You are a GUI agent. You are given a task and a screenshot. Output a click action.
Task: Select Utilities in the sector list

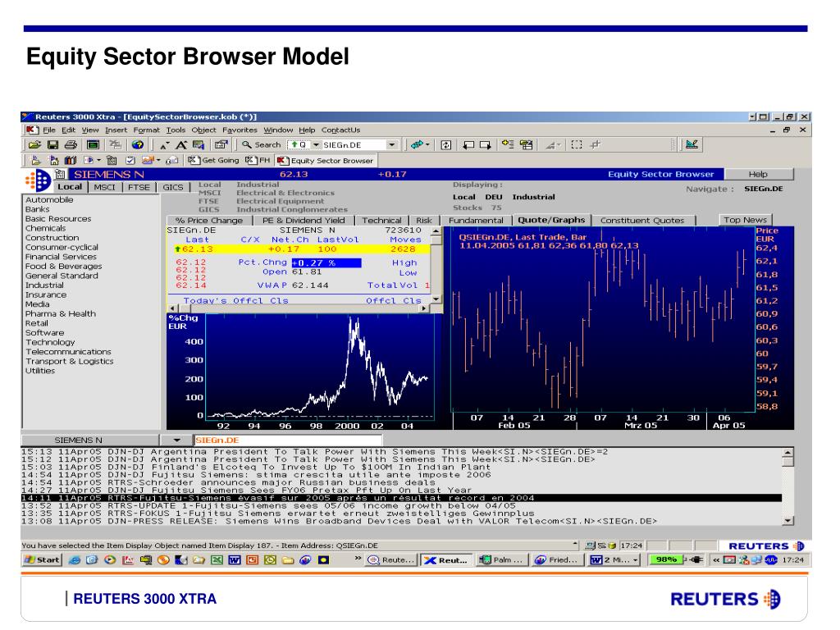click(x=40, y=371)
